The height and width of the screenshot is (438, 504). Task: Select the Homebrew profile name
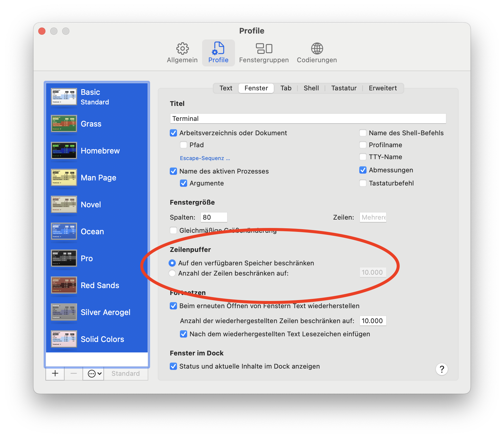100,151
